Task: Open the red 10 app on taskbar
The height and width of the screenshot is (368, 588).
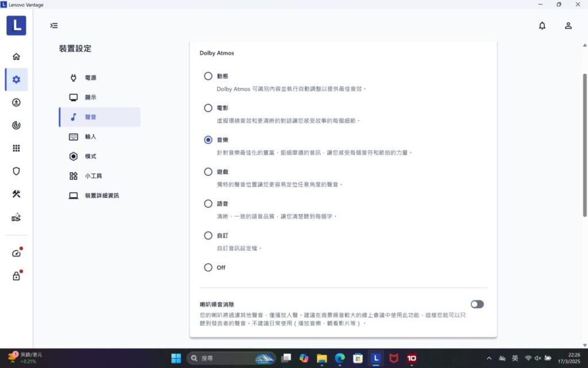Action: click(412, 358)
